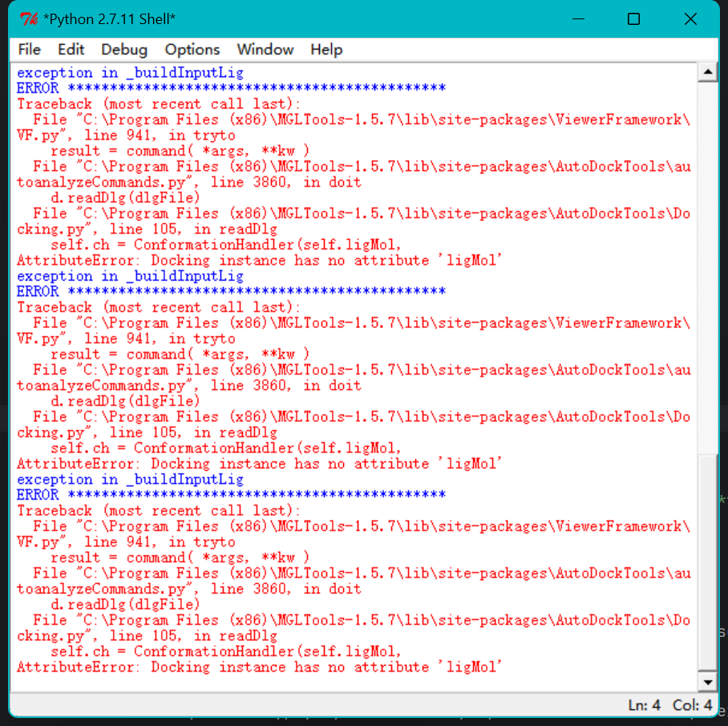Image resolution: width=728 pixels, height=726 pixels.
Task: Click the Col: 4 status indicator
Action: 692,705
